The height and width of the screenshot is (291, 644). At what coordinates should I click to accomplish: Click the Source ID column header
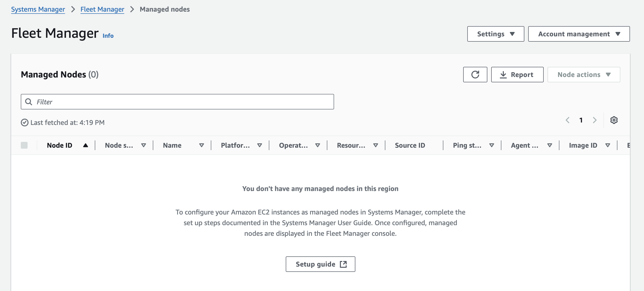[410, 145]
